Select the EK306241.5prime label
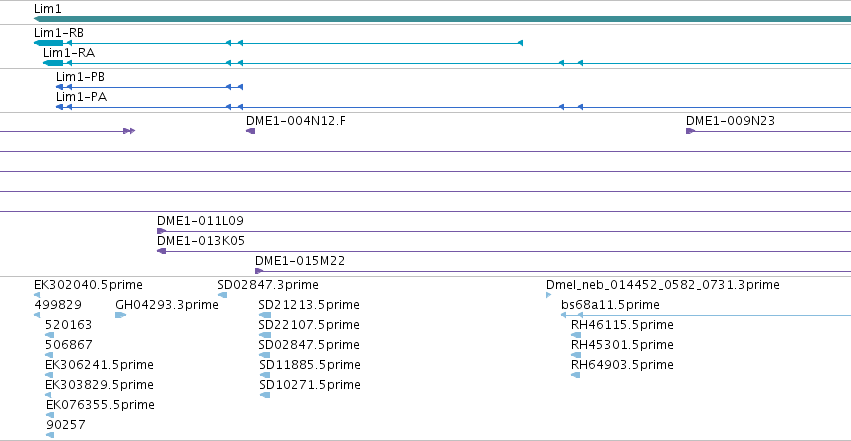Image resolution: width=851 pixels, height=441 pixels. (99, 365)
